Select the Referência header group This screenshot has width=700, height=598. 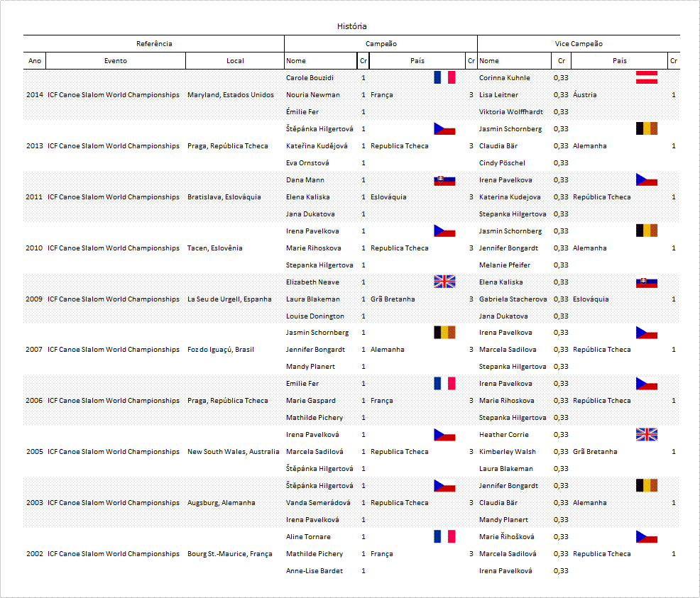click(x=154, y=44)
